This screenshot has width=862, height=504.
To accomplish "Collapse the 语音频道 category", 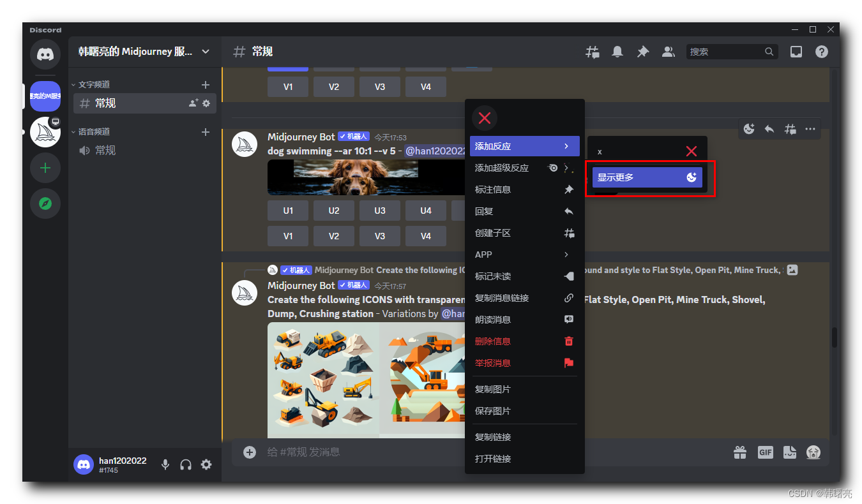I will 90,131.
